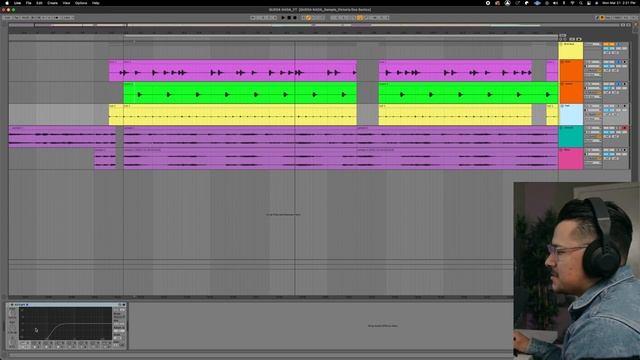
Task: Toggle the first orange track's activator button
Action: [609, 62]
